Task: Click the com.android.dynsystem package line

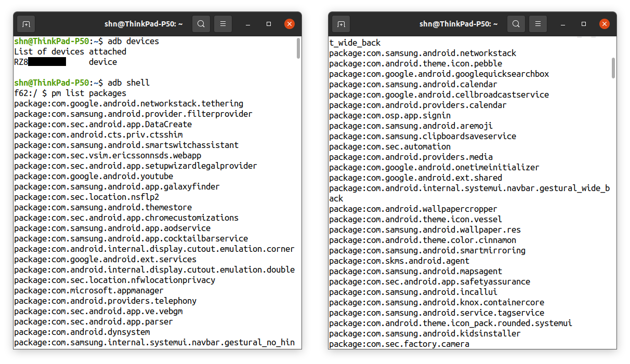Action: [x=82, y=332]
